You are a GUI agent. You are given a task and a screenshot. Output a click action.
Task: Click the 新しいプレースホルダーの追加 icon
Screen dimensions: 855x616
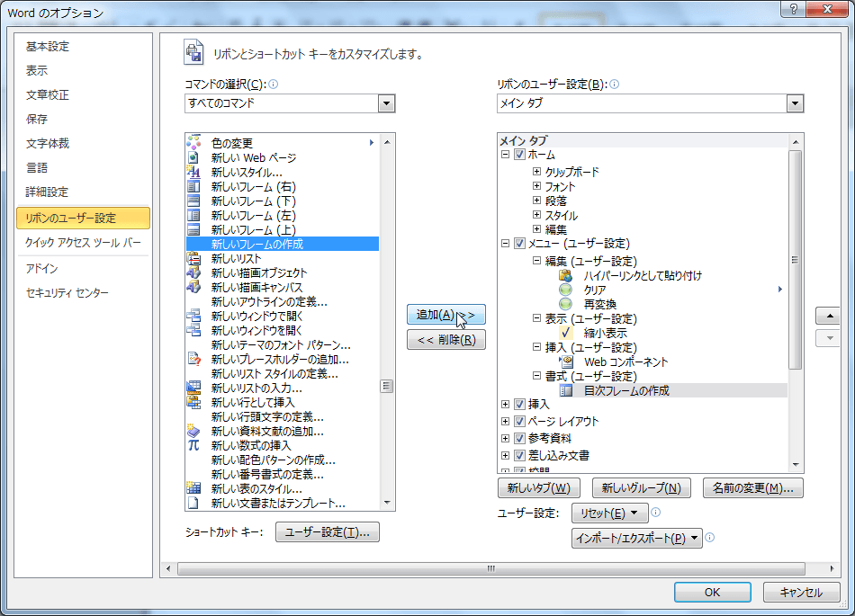193,359
